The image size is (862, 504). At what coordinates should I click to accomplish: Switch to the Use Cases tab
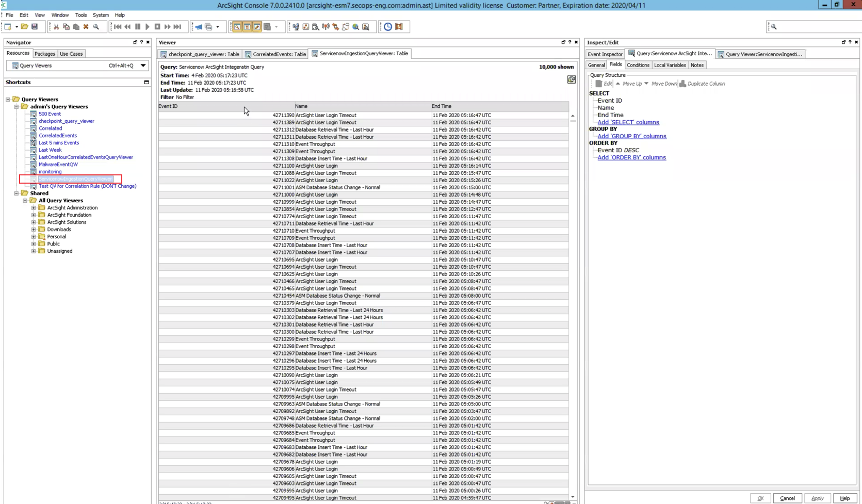(71, 54)
